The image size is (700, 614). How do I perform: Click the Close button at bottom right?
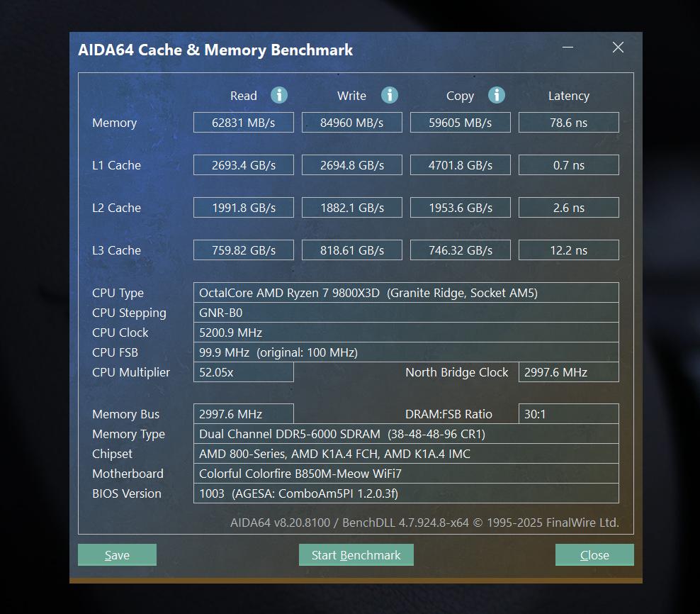coord(594,554)
